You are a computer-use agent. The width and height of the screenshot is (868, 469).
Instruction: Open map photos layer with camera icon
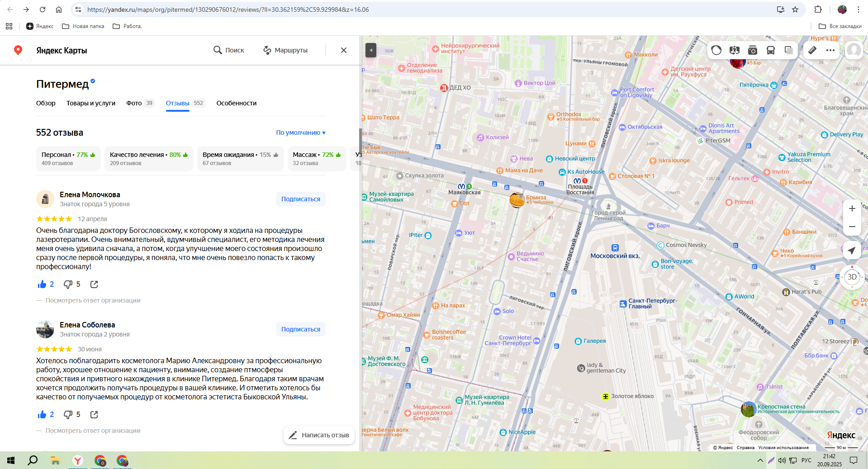click(753, 50)
